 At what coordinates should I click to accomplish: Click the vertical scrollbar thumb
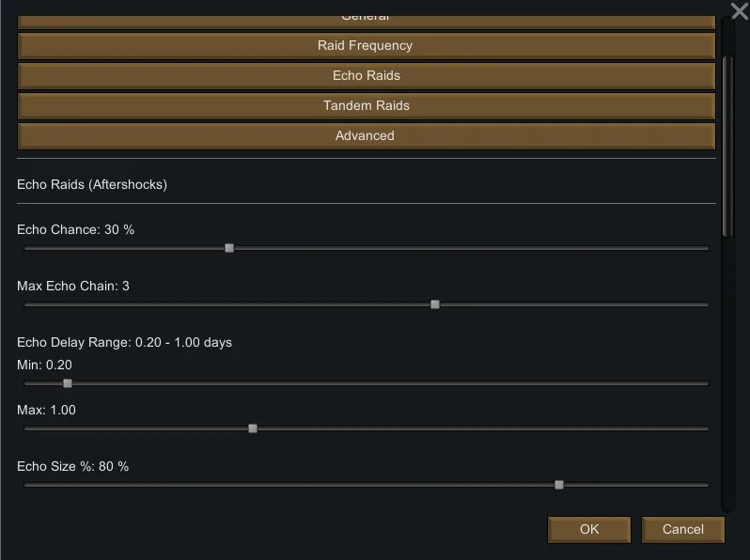pos(727,146)
